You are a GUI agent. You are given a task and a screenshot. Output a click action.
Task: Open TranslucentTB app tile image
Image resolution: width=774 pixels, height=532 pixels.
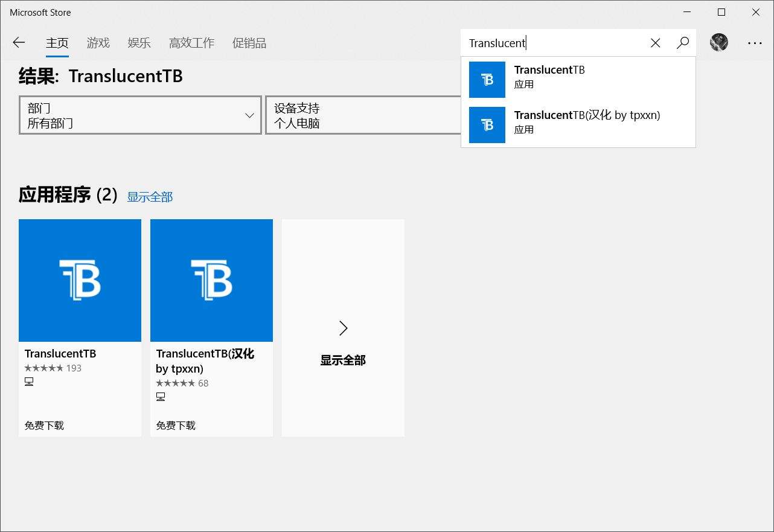80,280
